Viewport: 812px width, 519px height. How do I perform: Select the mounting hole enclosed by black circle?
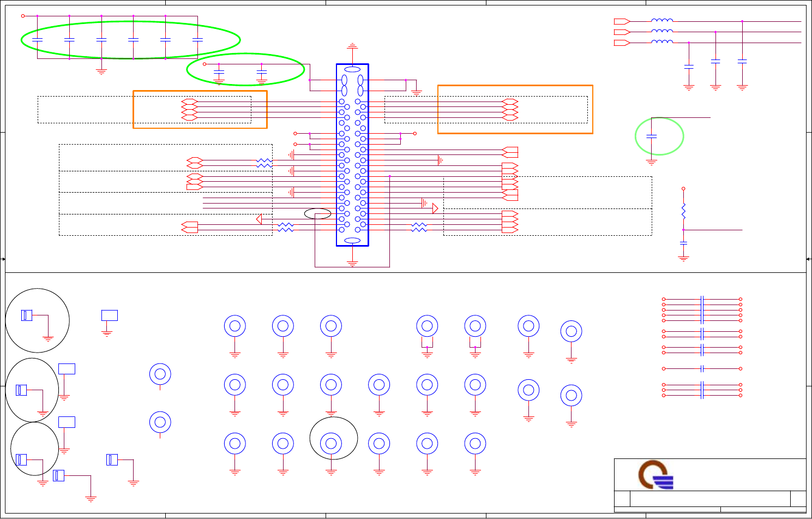point(331,444)
